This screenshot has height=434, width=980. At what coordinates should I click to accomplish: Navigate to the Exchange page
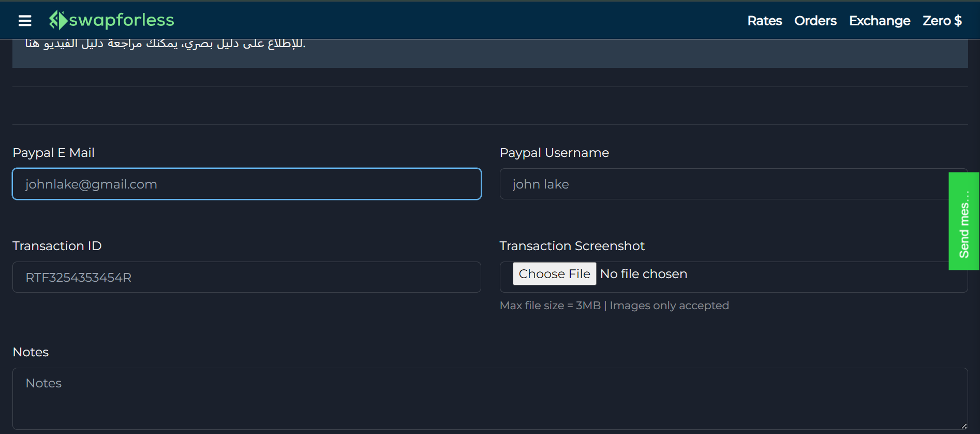[879, 21]
